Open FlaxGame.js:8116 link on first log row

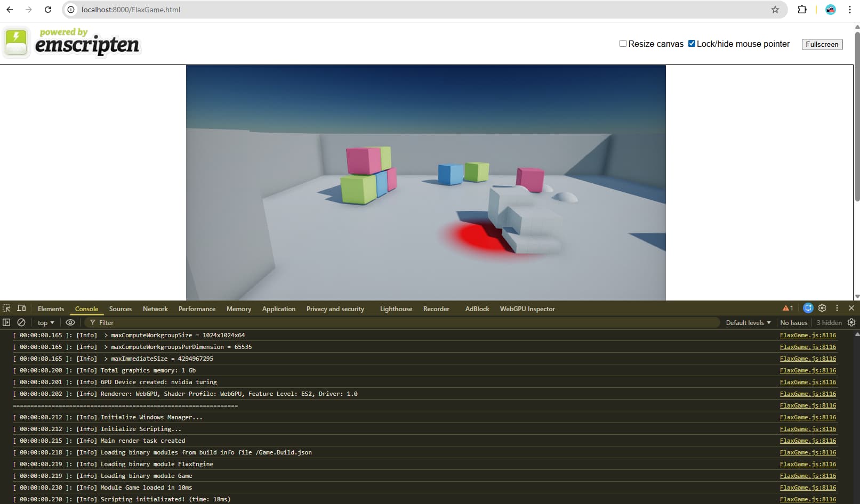[808, 336]
